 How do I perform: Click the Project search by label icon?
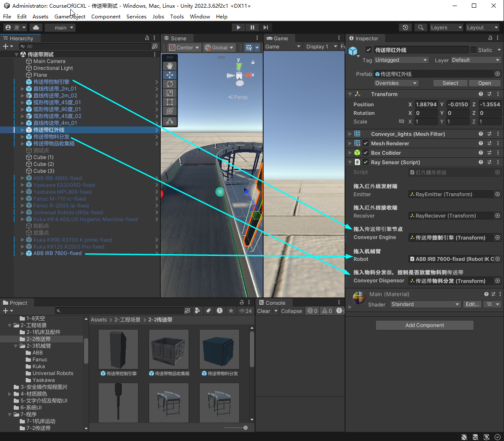208,311
